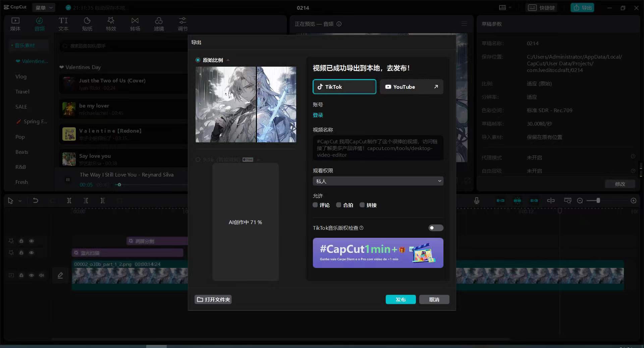Collapse the 原始比例 section arrow
644x348 pixels.
[x=228, y=60]
